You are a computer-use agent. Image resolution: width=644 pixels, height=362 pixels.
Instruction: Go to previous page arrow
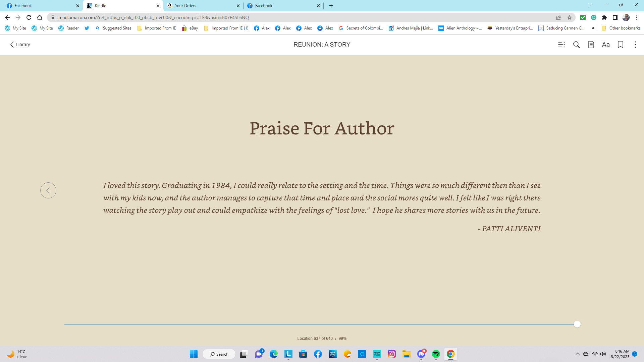tap(48, 190)
